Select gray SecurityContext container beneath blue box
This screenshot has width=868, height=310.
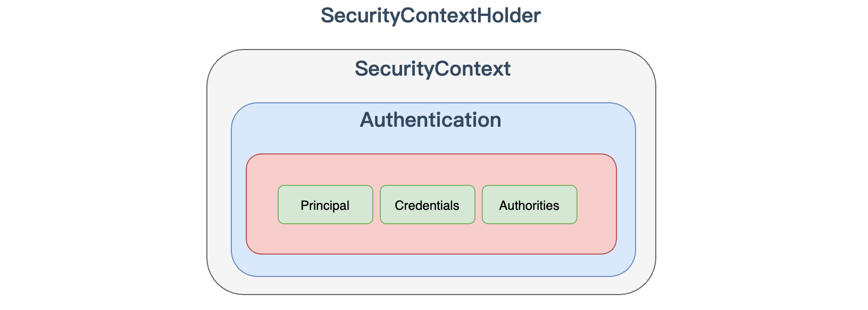[x=431, y=285]
